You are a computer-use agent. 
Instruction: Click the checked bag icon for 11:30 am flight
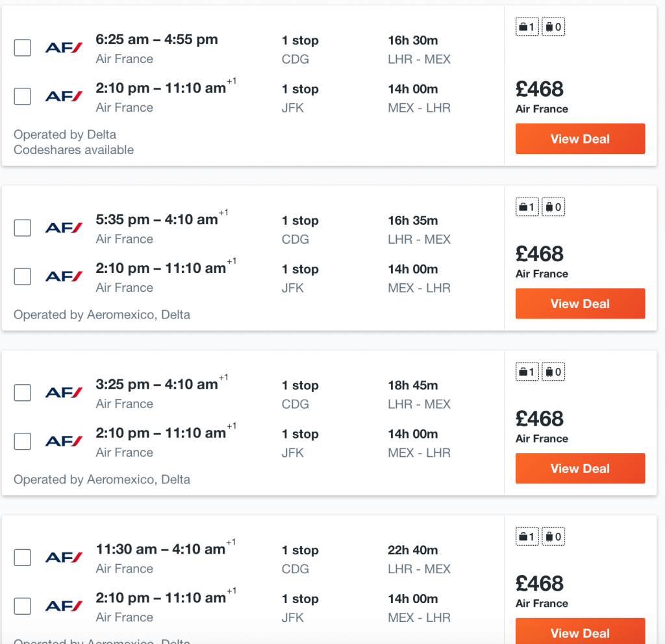[x=553, y=536]
